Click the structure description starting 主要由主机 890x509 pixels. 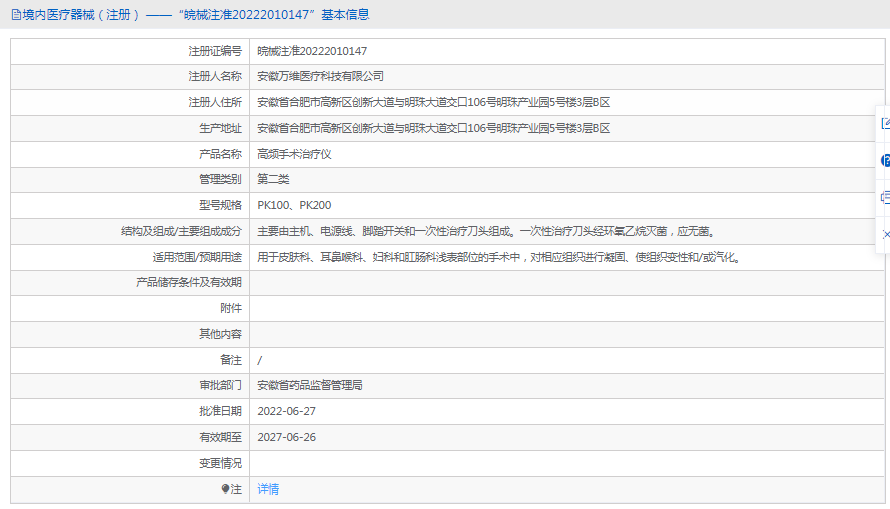coord(487,232)
